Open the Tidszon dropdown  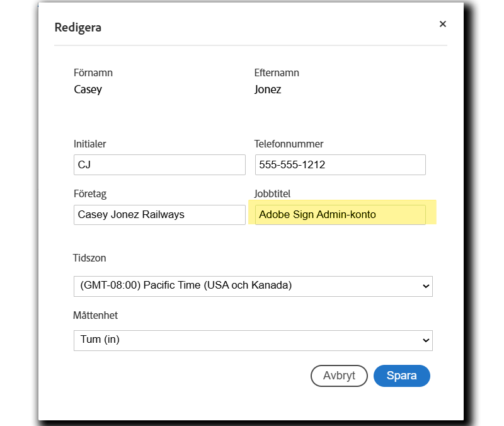(x=253, y=286)
